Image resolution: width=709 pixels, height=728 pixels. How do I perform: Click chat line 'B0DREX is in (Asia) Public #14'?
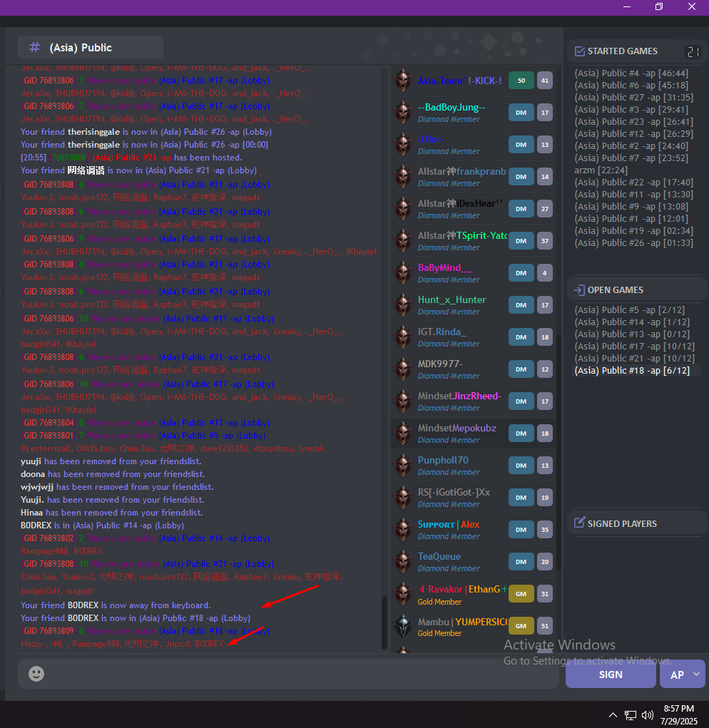coord(102,526)
